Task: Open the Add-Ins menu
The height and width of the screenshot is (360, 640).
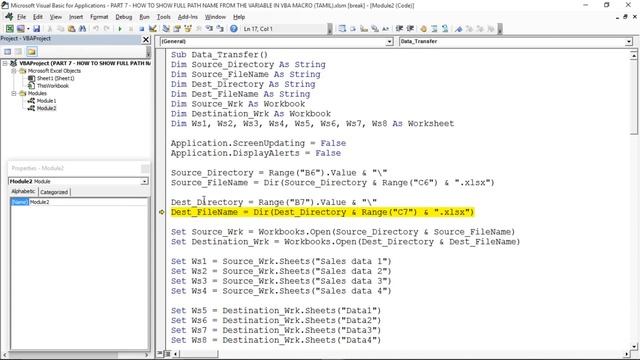Action: coord(187,17)
